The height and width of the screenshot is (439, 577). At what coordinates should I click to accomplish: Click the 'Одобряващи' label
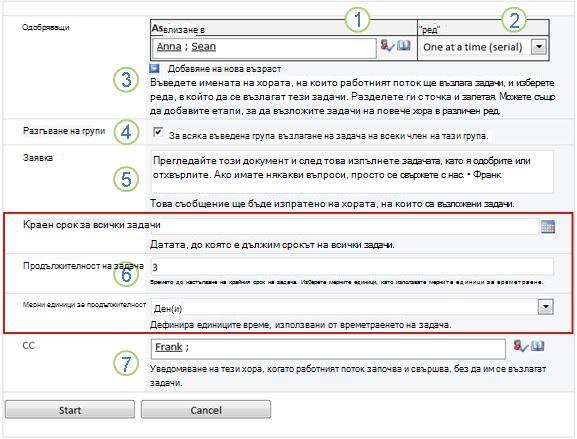46,28
